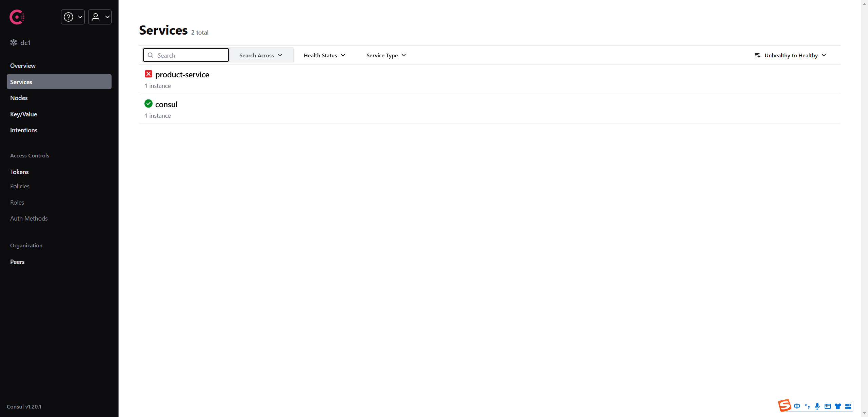The height and width of the screenshot is (417, 868).
Task: Open the Health Status filter dropdown
Action: 324,55
